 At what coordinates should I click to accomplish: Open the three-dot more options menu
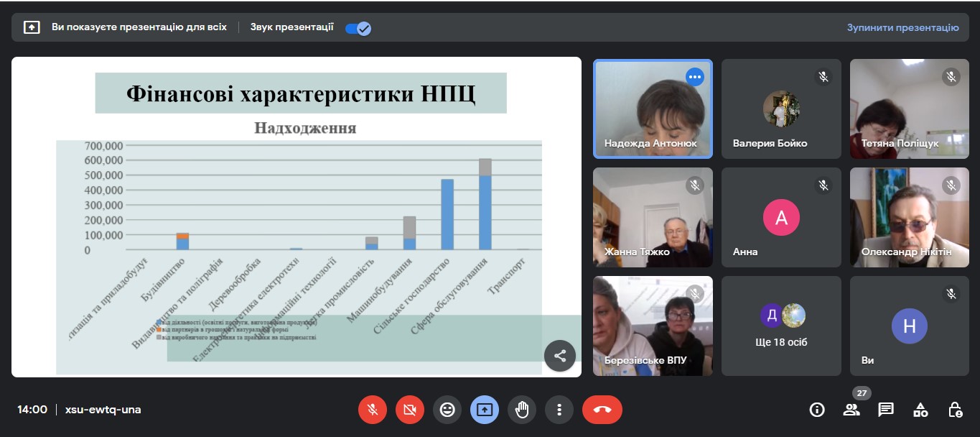[559, 410]
